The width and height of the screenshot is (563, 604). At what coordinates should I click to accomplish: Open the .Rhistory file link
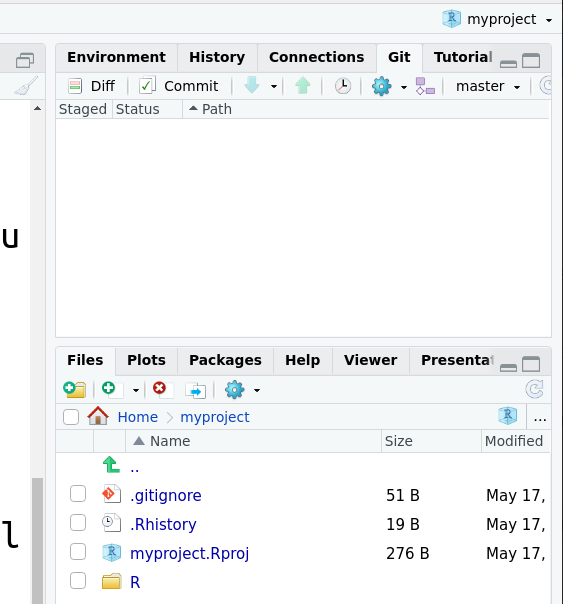tap(163, 524)
